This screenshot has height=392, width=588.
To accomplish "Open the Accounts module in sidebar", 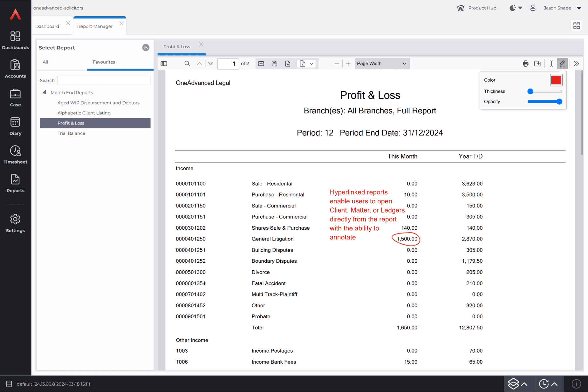I will (15, 69).
